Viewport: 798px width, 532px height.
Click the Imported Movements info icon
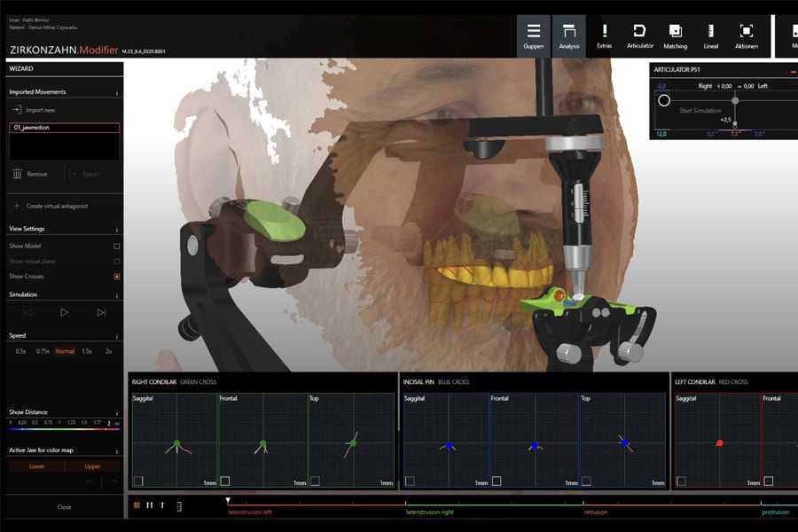(116, 92)
